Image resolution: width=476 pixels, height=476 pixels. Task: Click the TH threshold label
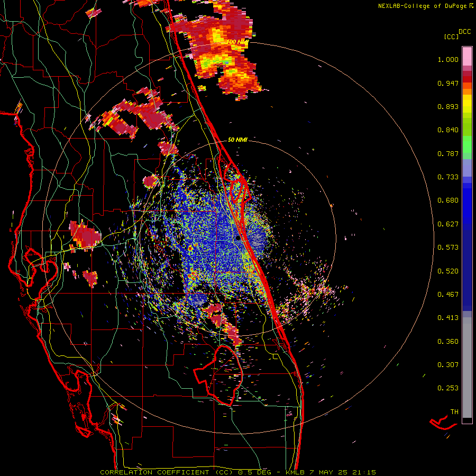(x=454, y=412)
